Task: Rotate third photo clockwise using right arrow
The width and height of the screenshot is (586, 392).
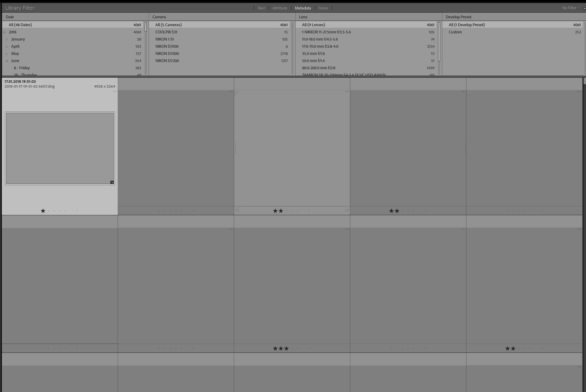Action: [346, 211]
